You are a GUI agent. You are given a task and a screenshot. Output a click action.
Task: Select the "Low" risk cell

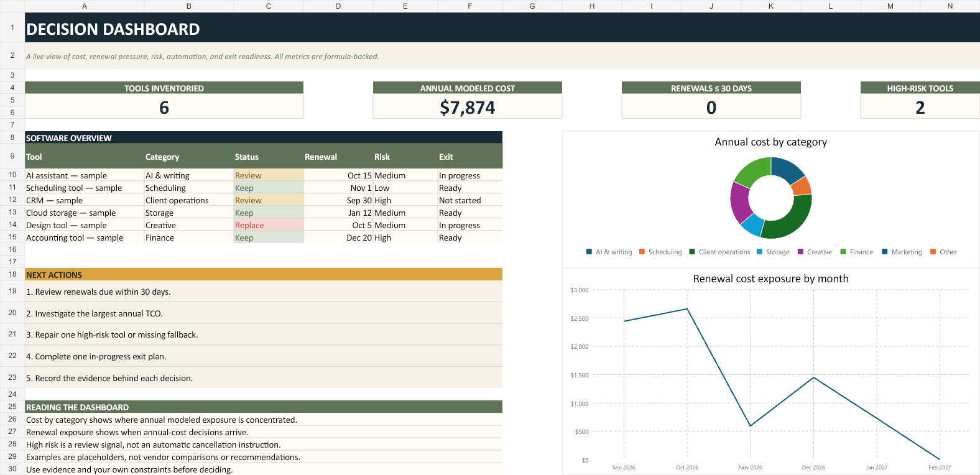click(x=405, y=188)
